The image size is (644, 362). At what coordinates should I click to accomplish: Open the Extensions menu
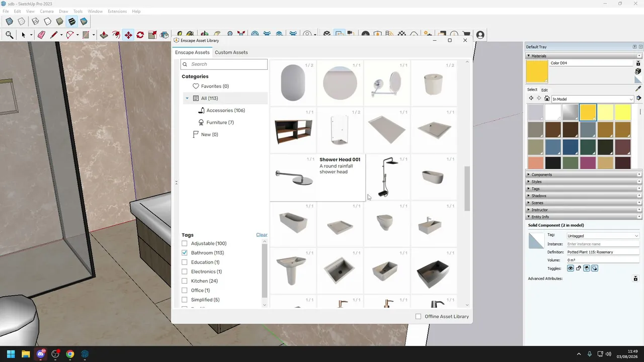117,11
